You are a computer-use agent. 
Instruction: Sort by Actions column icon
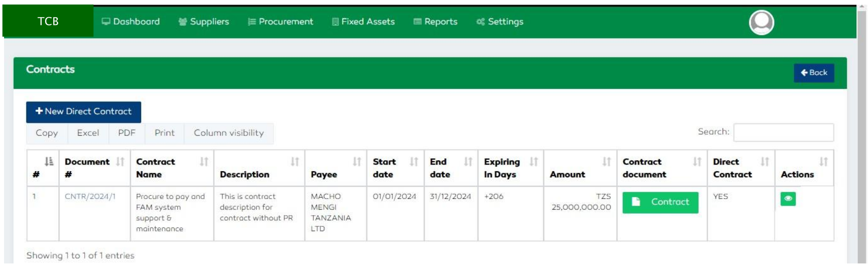[x=823, y=161]
